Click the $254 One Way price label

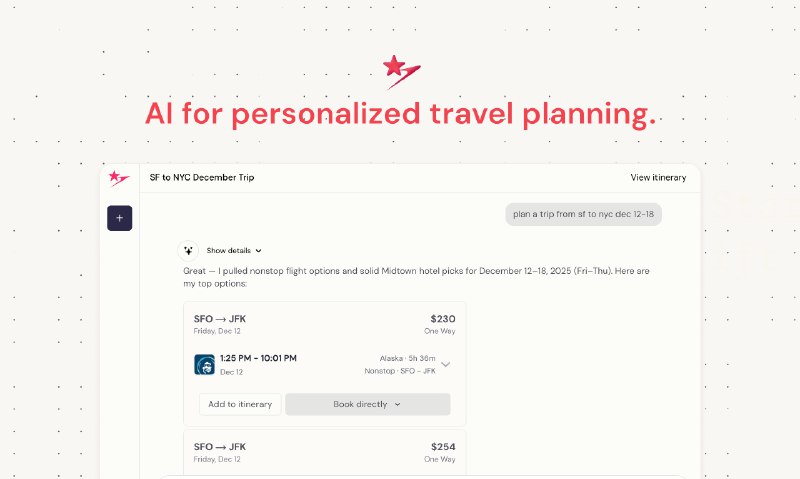point(440,452)
